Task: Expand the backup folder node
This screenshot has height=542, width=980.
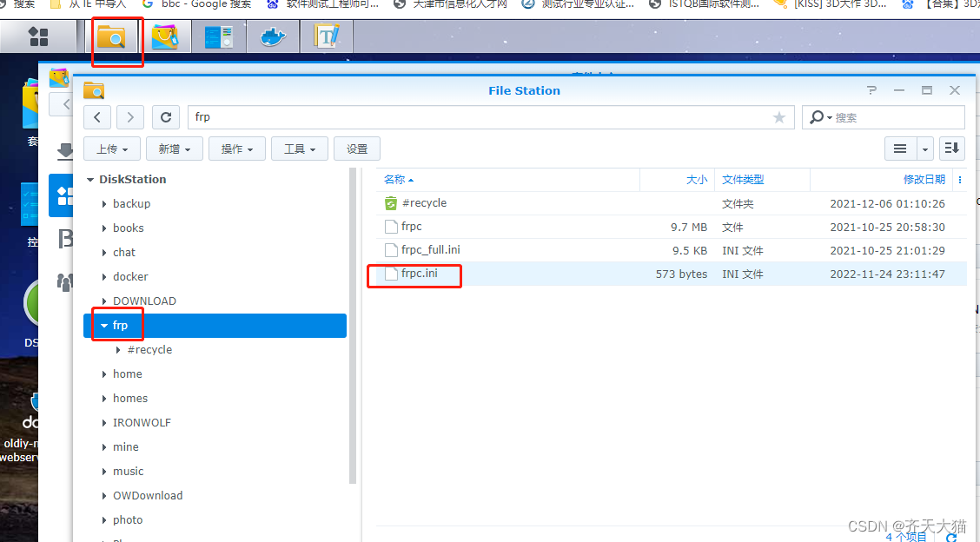Action: [x=104, y=204]
